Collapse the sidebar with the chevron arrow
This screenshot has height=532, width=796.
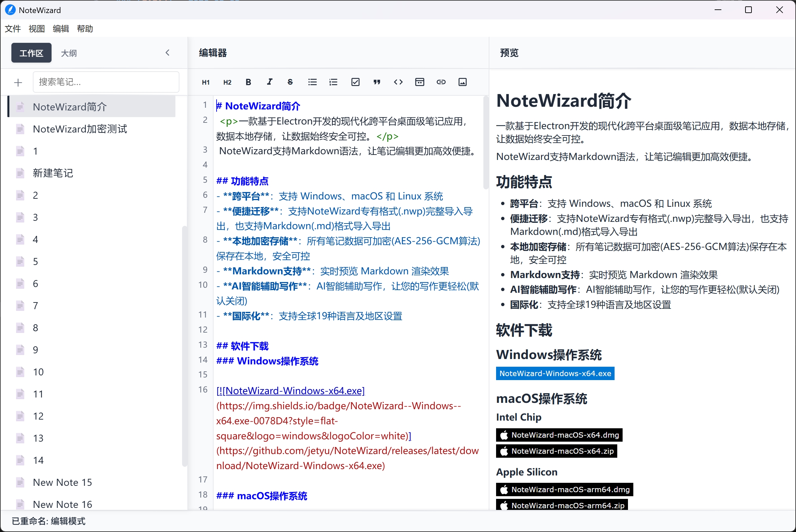tap(168, 53)
